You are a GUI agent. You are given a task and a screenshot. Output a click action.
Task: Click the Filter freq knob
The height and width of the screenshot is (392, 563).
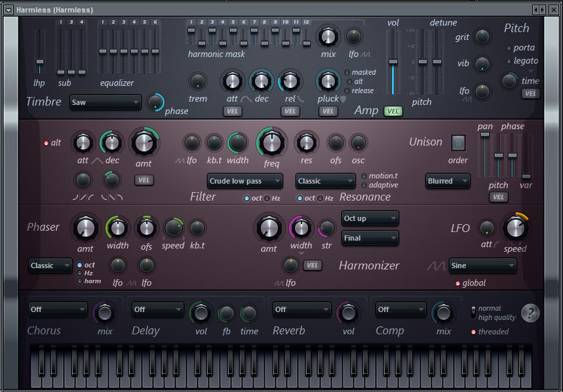[x=271, y=142]
